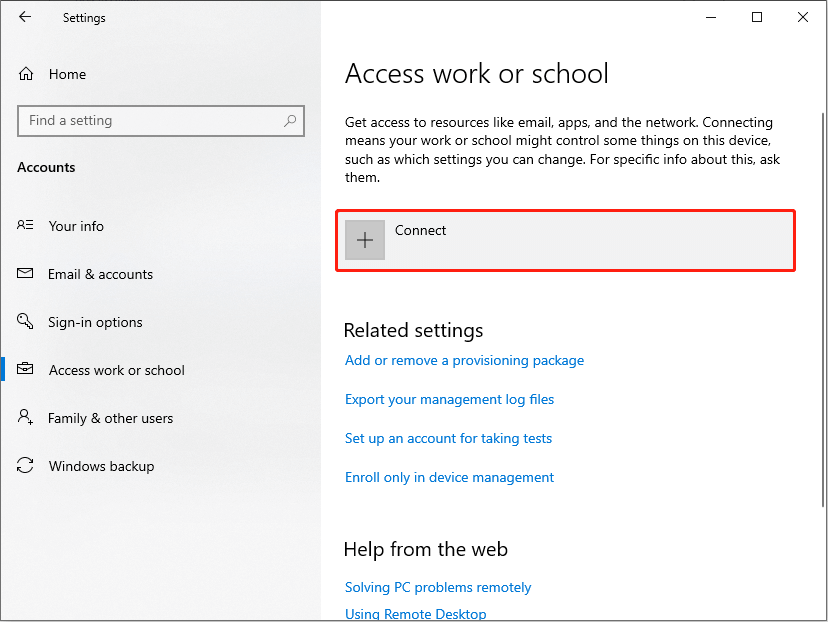
Task: Select Enroll only in device management
Action: [x=449, y=477]
